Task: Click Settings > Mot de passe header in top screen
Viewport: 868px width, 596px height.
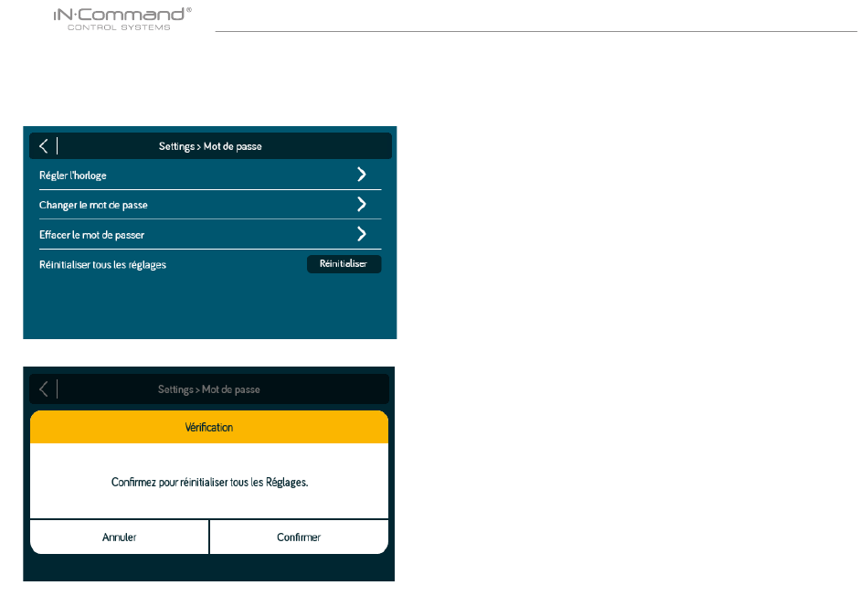Action: point(210,146)
